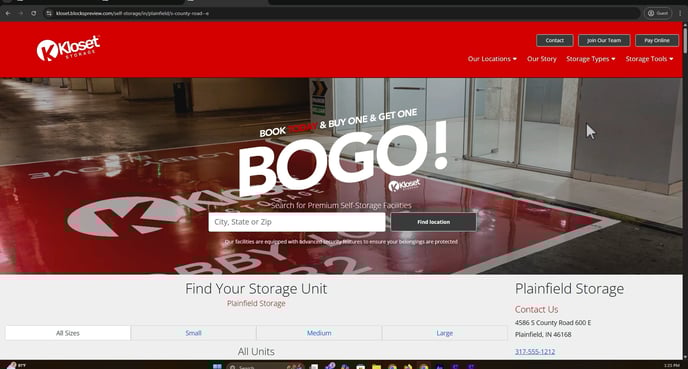688x369 pixels.
Task: Switch to the Large units tab
Action: tap(444, 333)
